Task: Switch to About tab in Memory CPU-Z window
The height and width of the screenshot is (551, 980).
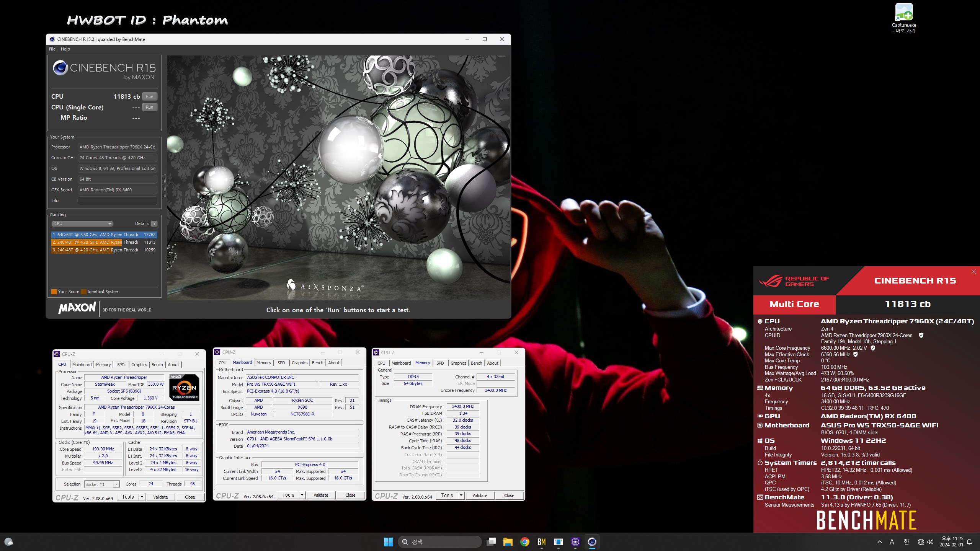Action: pos(493,363)
